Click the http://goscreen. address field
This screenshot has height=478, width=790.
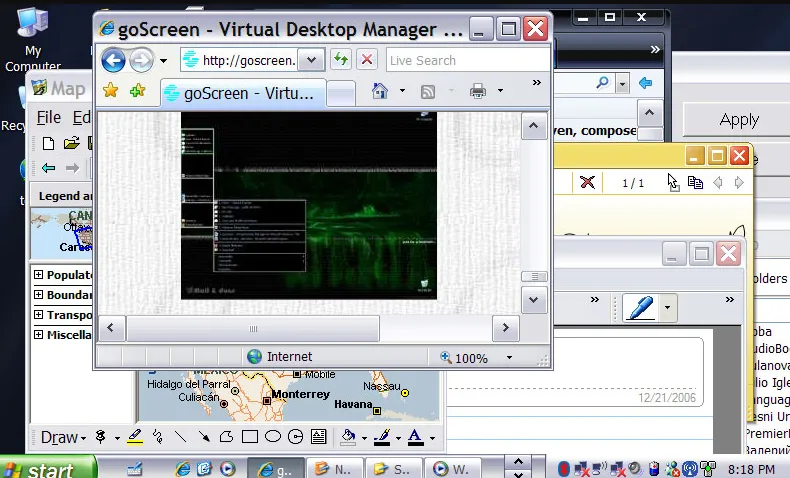239,60
